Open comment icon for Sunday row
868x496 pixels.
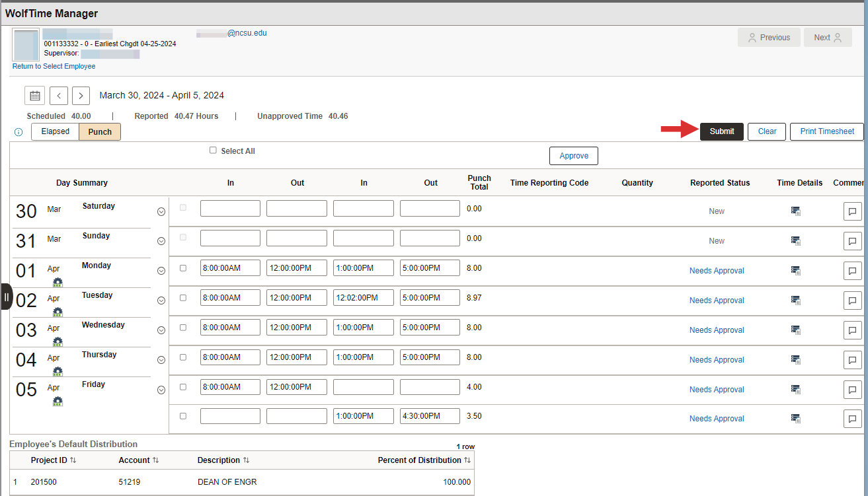[853, 241]
